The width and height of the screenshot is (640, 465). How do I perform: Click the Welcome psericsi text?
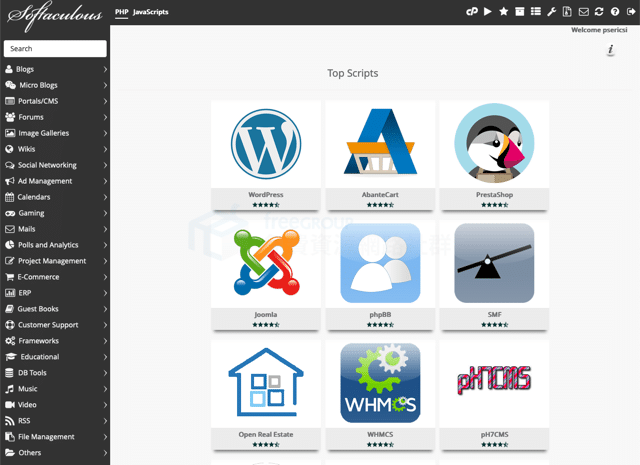point(599,30)
